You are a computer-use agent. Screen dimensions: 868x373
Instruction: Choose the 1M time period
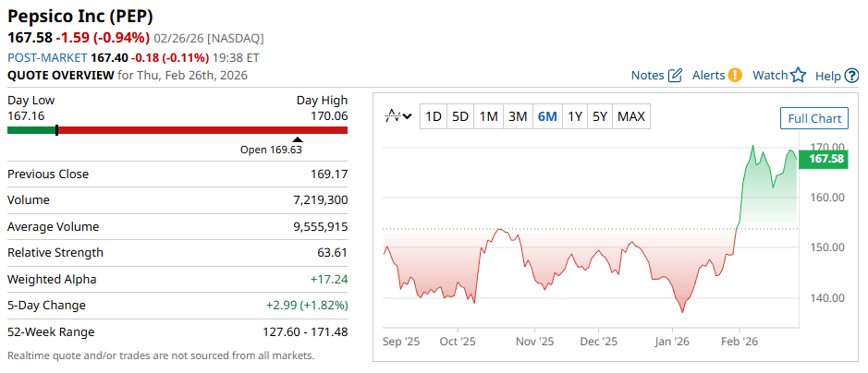tap(489, 116)
